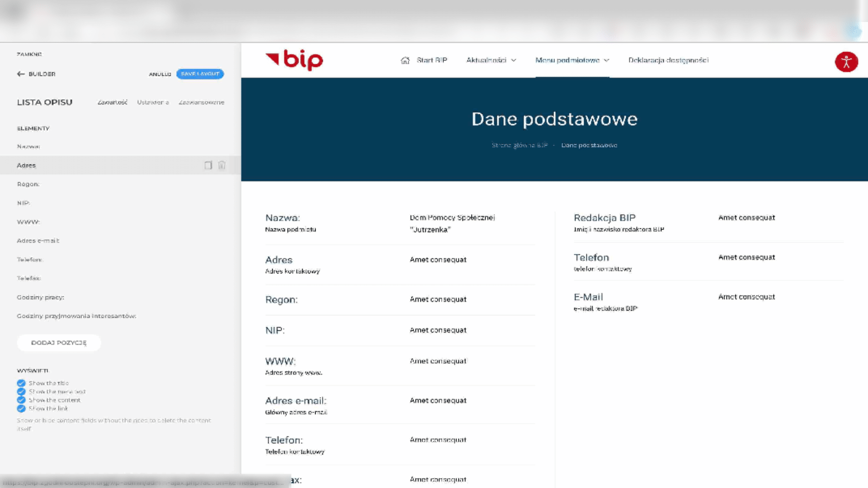This screenshot has width=868, height=488.
Task: Click the bip logo
Action: click(x=294, y=60)
